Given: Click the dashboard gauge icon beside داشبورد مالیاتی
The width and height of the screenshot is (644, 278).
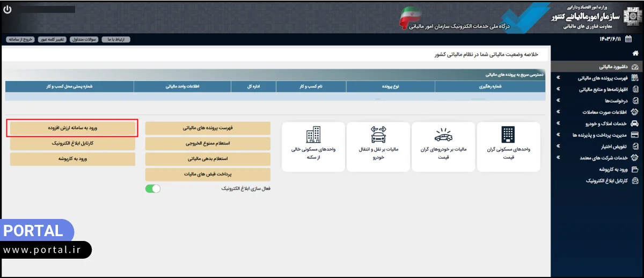Looking at the screenshot, I should point(635,67).
